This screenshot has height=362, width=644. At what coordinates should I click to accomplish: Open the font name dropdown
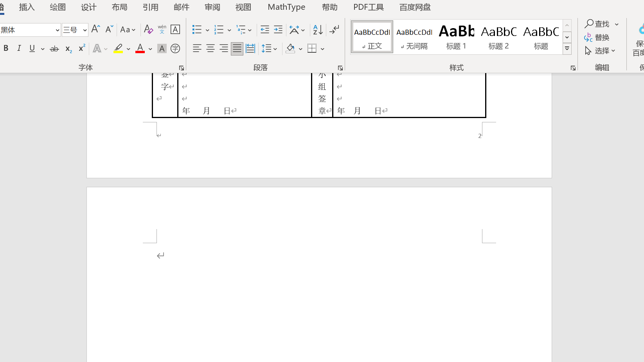point(58,30)
